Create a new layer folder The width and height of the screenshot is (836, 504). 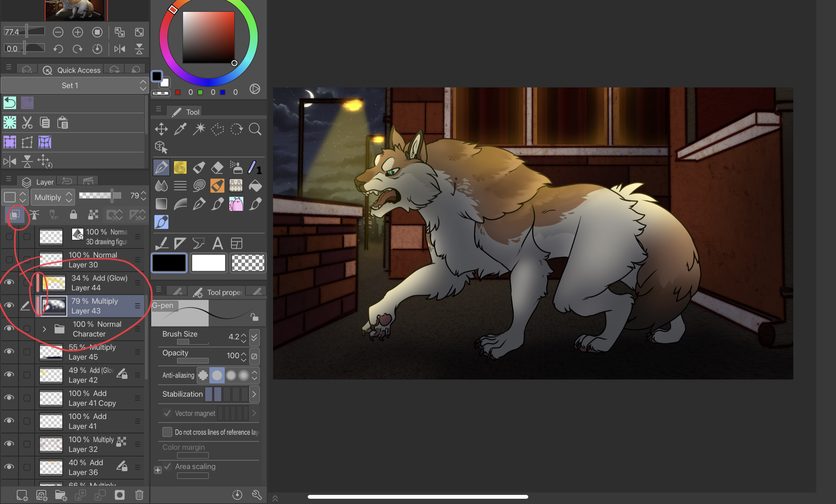[61, 495]
